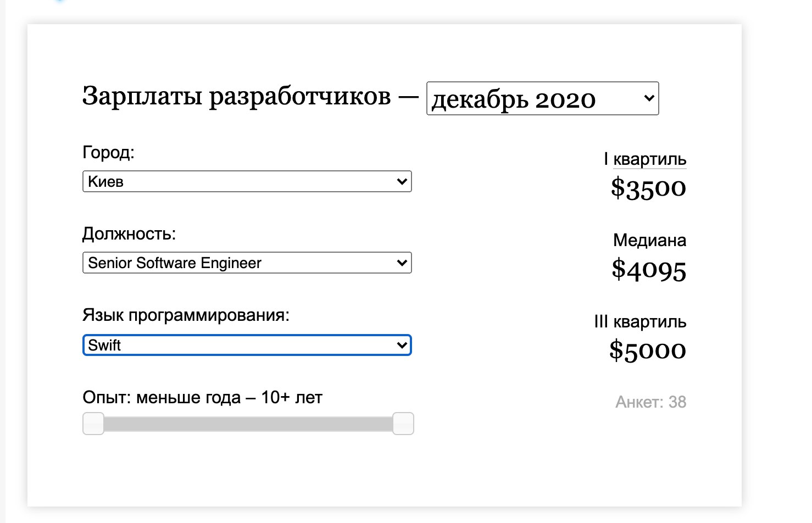Click the left experience slider handle
812x523 pixels.
click(x=93, y=424)
